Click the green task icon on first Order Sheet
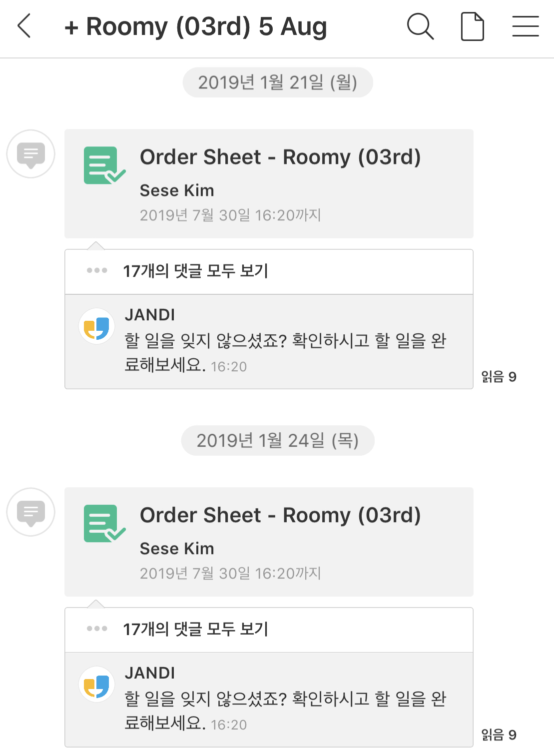This screenshot has width=554, height=756. [x=104, y=165]
